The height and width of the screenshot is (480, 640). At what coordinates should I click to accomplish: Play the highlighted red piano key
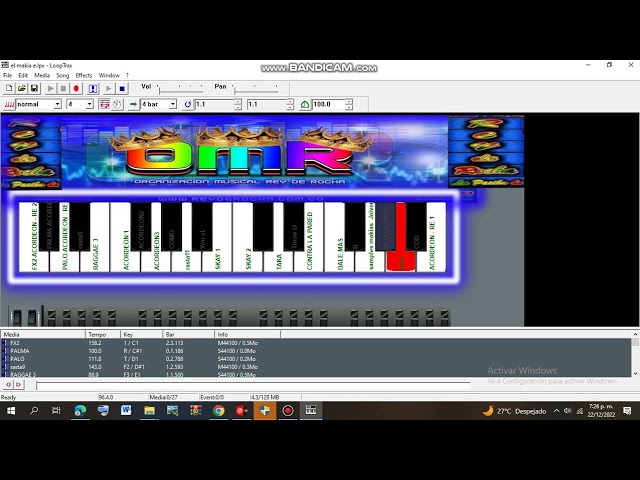tap(401, 260)
